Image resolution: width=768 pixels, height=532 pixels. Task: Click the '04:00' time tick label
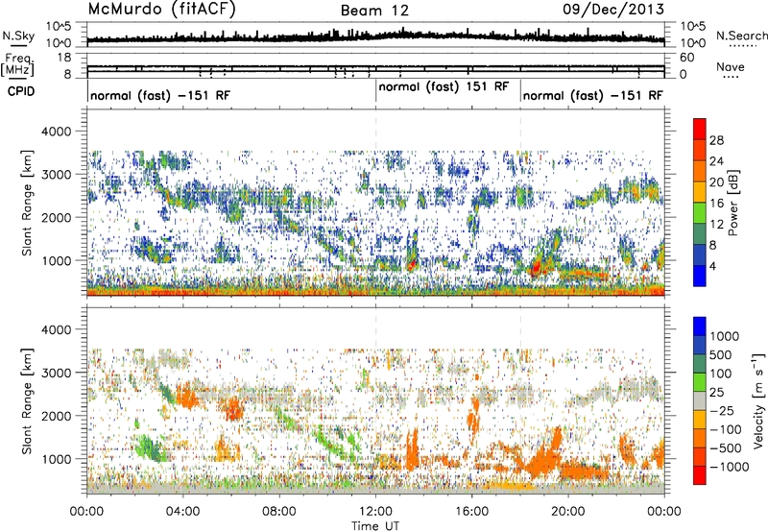click(x=182, y=512)
